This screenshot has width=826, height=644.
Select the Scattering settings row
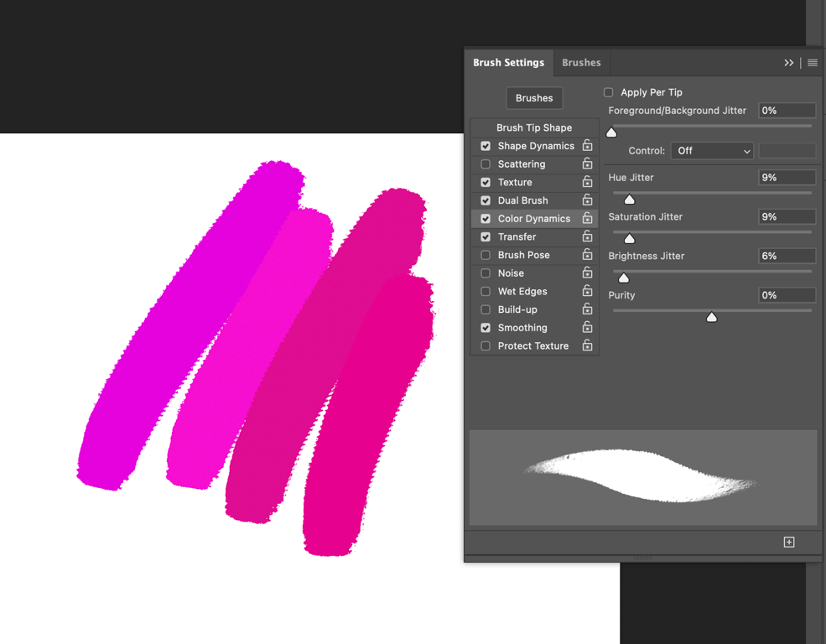click(x=534, y=164)
